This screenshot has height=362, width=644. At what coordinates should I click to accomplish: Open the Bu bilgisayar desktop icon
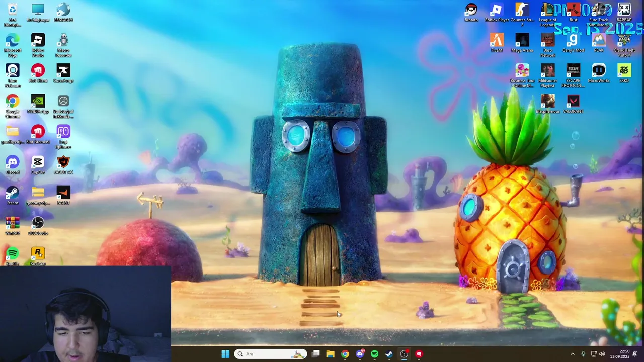coord(38,13)
